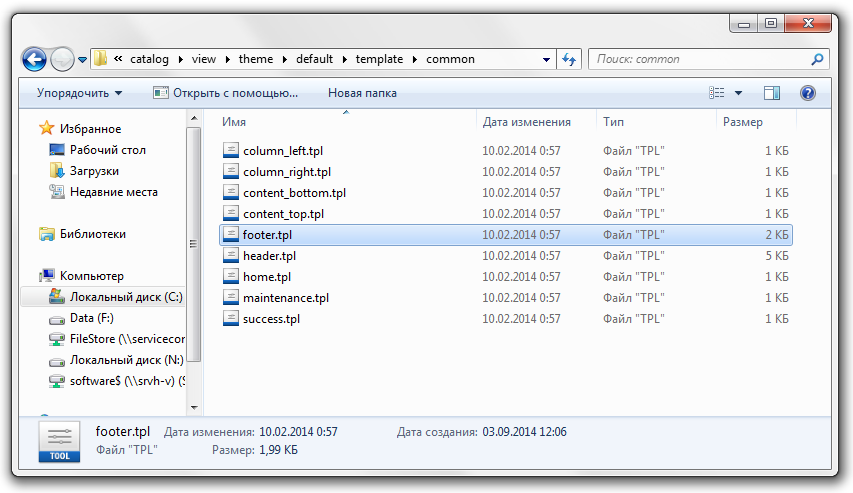The height and width of the screenshot is (493, 853).
Task: Click the Загрузки folder icon
Action: point(57,171)
